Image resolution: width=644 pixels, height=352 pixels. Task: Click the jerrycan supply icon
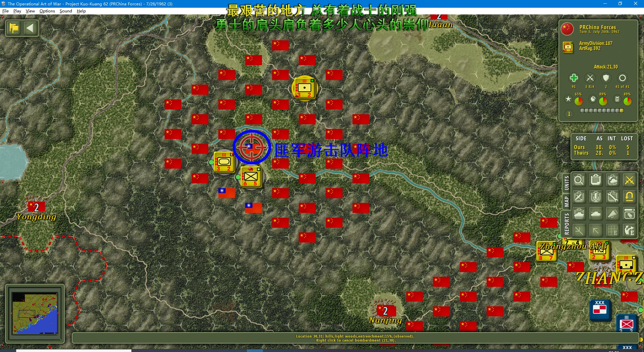(x=617, y=99)
